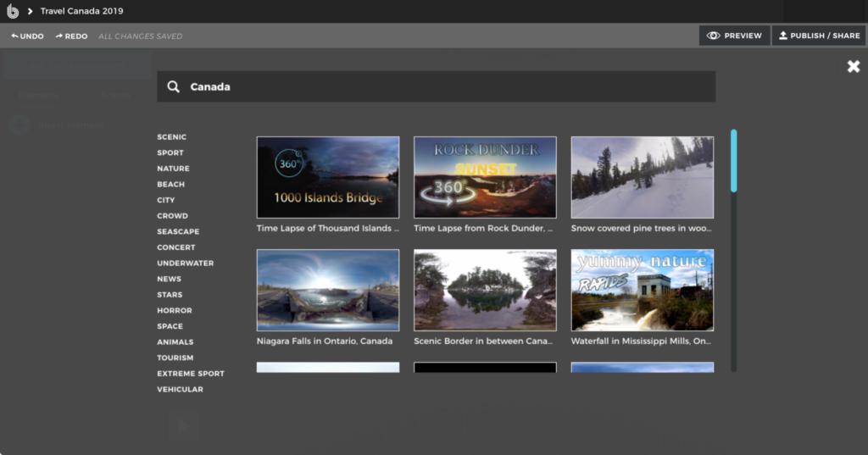This screenshot has width=868, height=455.
Task: Close the video search overlay
Action: pyautogui.click(x=853, y=66)
